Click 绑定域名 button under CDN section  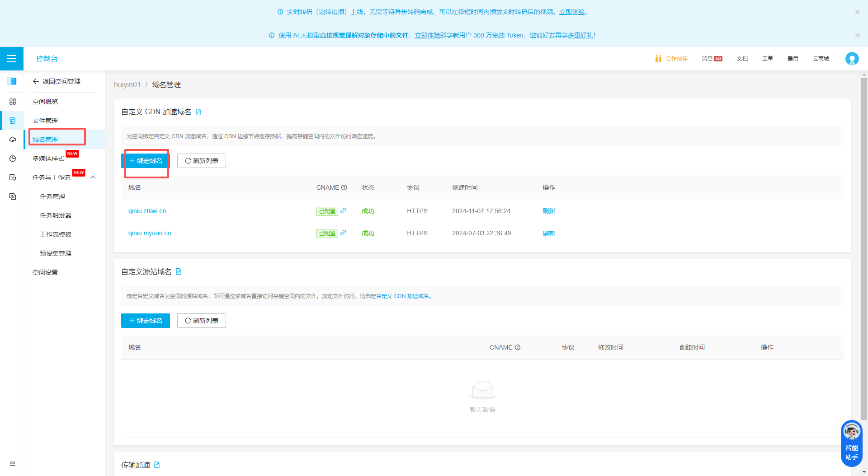[x=146, y=161]
